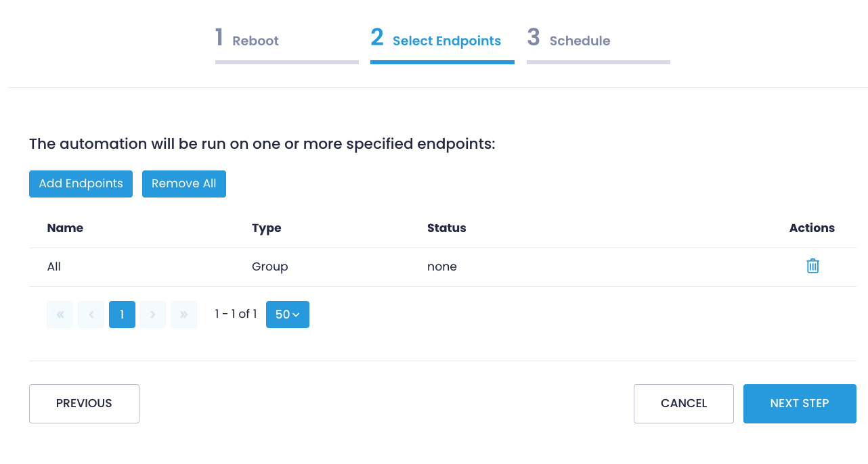868x464 pixels.
Task: Click the previous page chevron
Action: tap(91, 314)
